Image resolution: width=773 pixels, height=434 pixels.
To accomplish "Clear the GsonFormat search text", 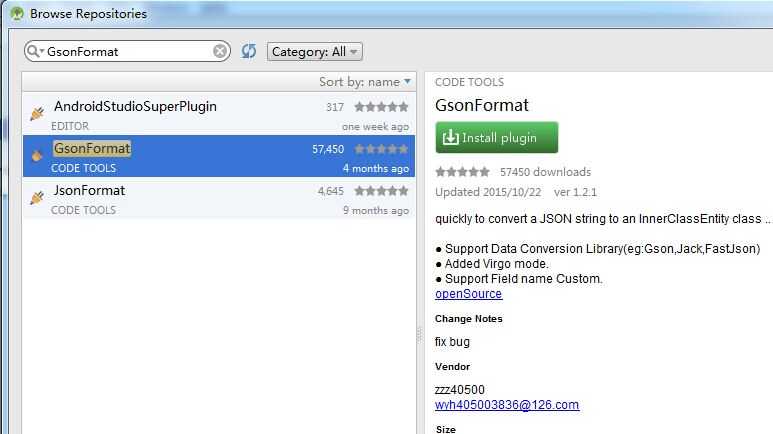I will 220,51.
